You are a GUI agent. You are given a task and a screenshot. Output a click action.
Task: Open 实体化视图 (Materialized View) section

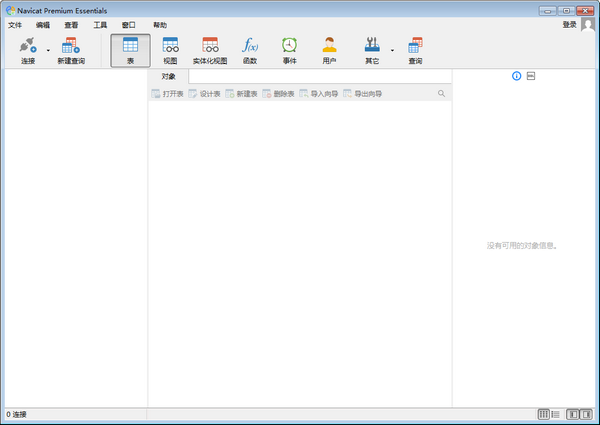pos(210,48)
